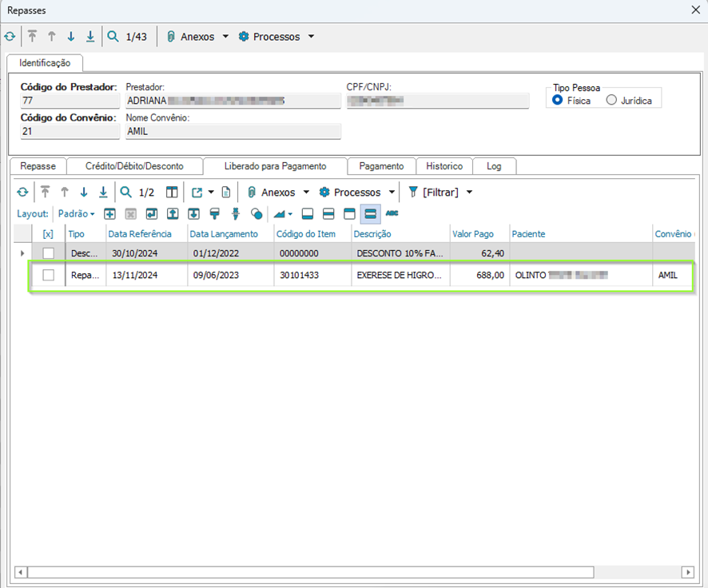Open the Crédito/Débito/Desconto tab

134,166
